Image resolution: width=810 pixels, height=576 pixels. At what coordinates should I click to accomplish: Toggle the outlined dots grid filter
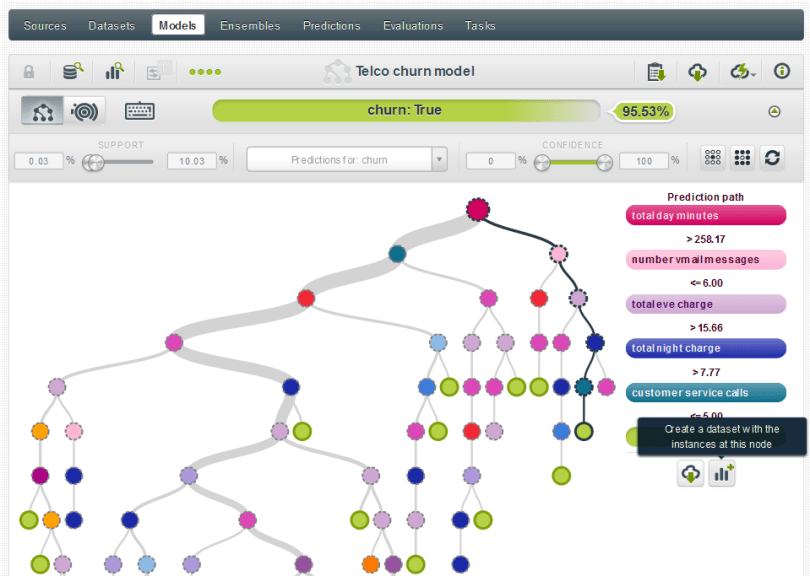click(714, 158)
